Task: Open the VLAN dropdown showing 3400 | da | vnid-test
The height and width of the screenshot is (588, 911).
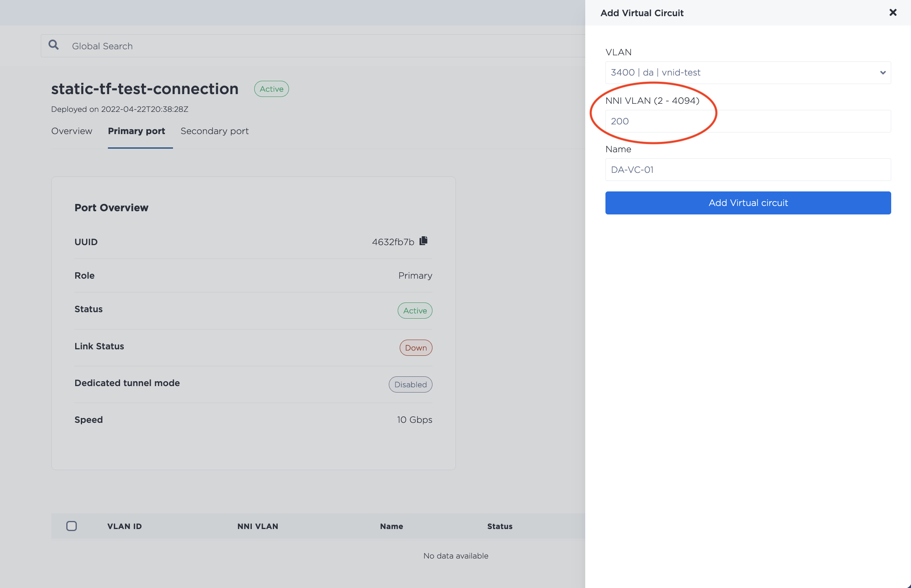Action: click(x=748, y=73)
